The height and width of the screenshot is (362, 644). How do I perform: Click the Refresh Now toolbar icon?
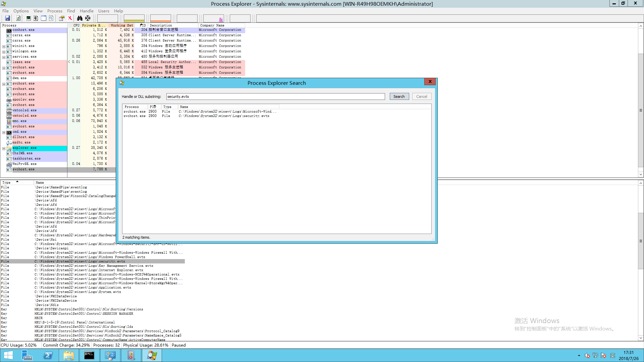point(18,18)
